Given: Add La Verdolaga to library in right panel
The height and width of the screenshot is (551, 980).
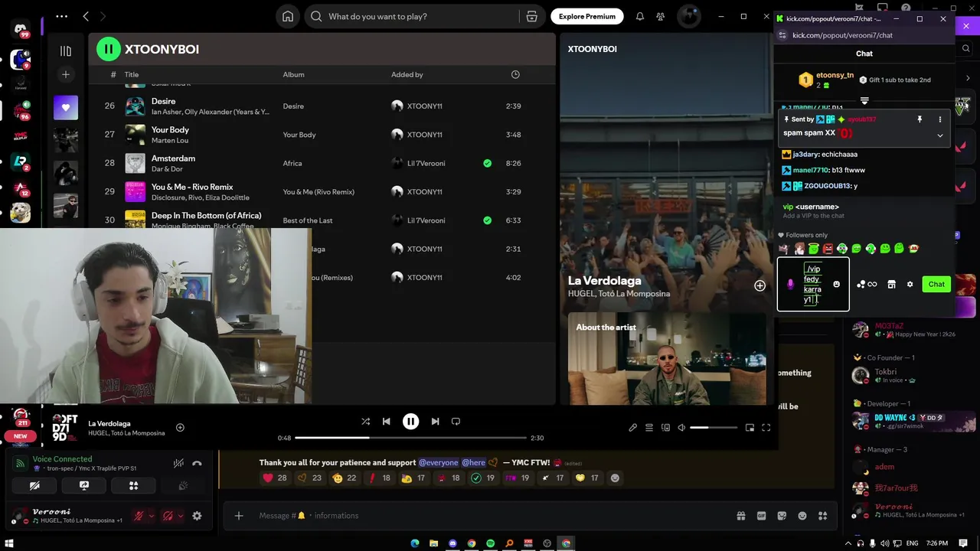Looking at the screenshot, I should point(759,285).
